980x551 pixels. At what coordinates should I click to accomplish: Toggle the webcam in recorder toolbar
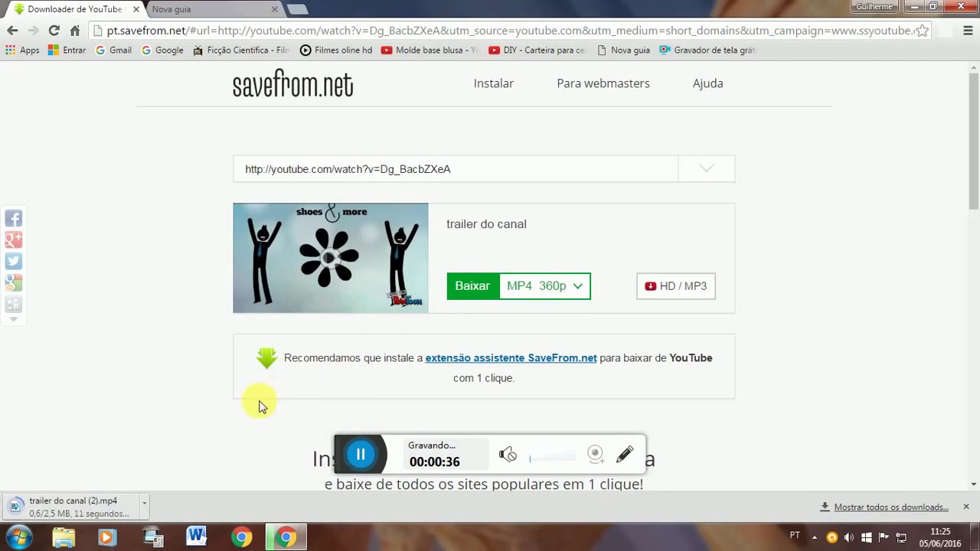click(x=596, y=455)
